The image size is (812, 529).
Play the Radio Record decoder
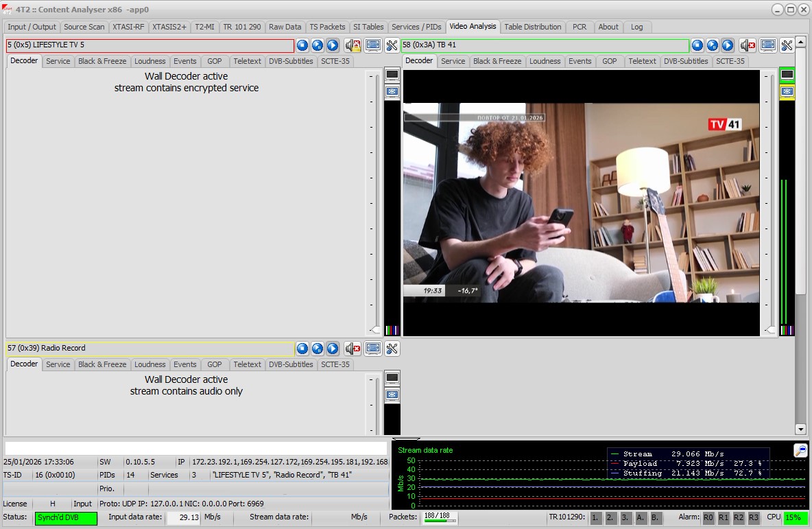pyautogui.click(x=333, y=348)
